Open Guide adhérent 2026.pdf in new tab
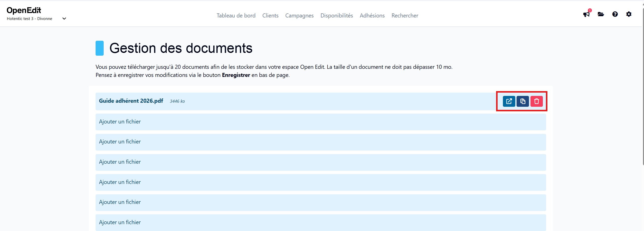 point(509,101)
